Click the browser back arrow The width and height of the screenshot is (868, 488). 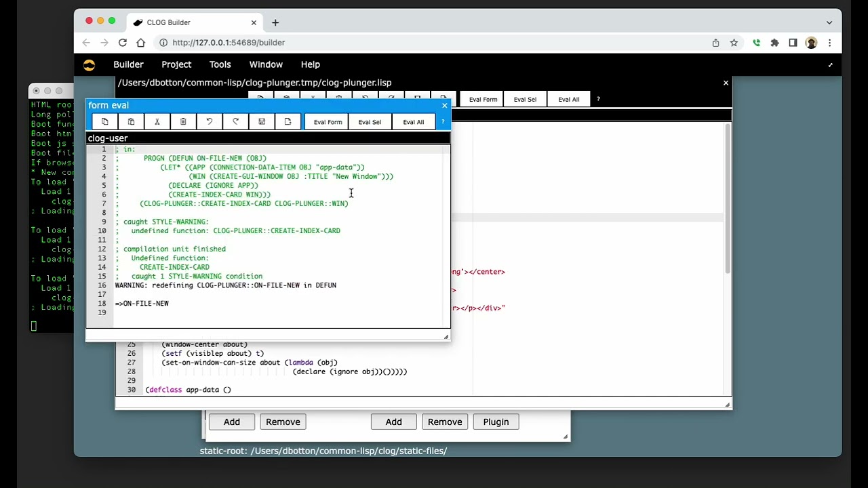click(86, 43)
